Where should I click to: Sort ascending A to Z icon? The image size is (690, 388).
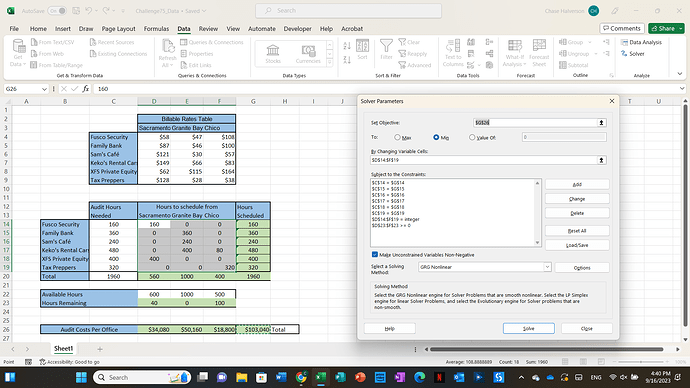[347, 46]
